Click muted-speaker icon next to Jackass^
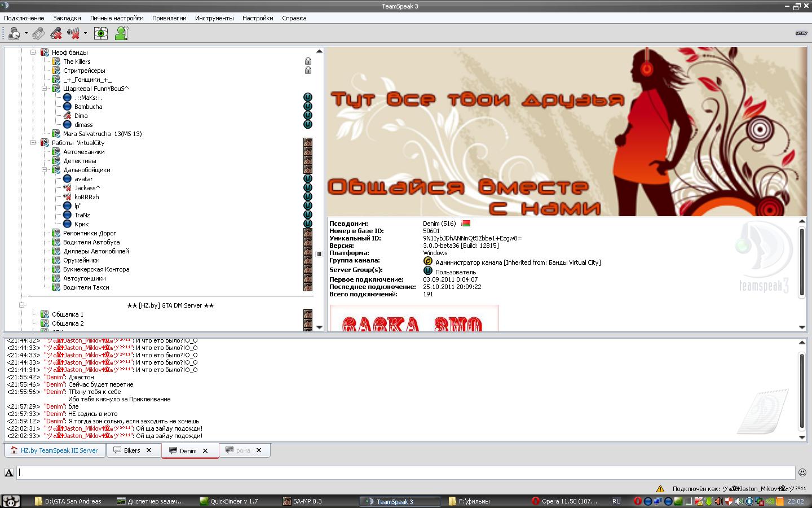The image size is (812, 508). coord(67,188)
